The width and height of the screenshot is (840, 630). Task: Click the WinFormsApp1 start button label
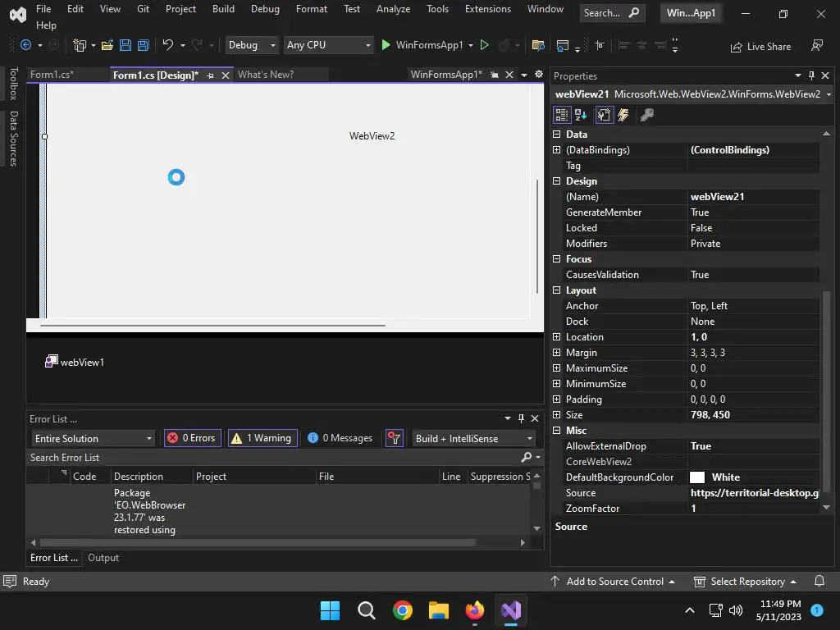pyautogui.click(x=428, y=45)
